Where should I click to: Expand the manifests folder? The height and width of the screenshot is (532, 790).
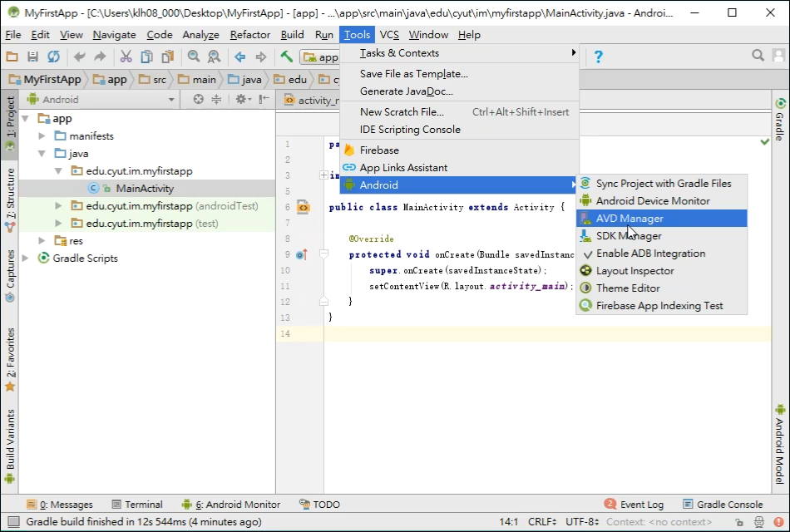tap(42, 136)
